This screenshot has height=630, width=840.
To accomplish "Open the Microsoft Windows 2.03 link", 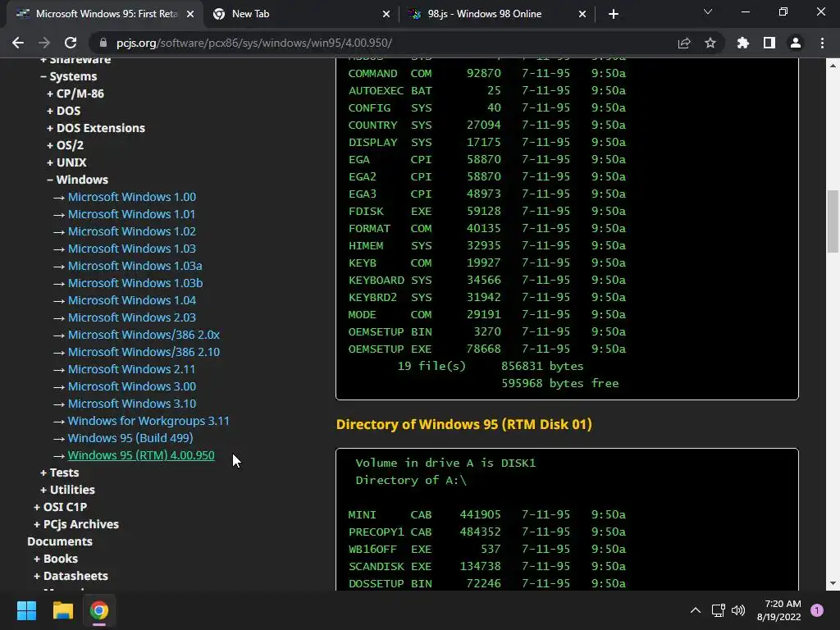I will 132,317.
